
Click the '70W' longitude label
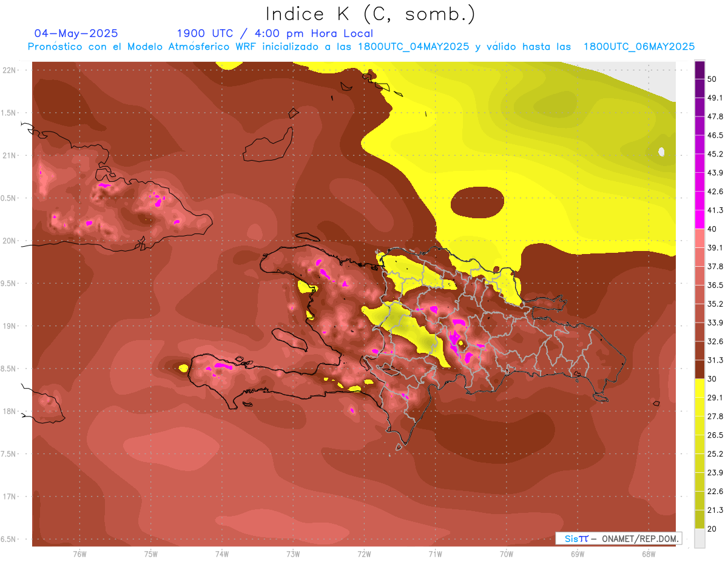coord(507,554)
